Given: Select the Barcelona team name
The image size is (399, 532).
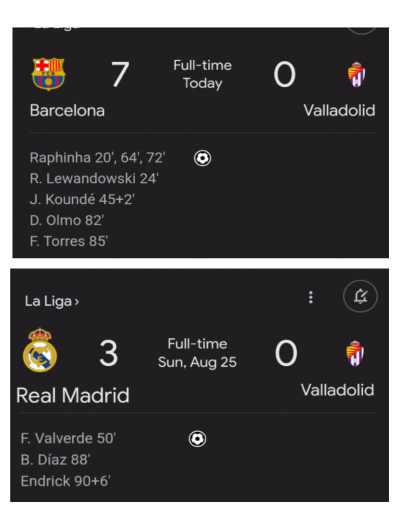Looking at the screenshot, I should click(67, 110).
